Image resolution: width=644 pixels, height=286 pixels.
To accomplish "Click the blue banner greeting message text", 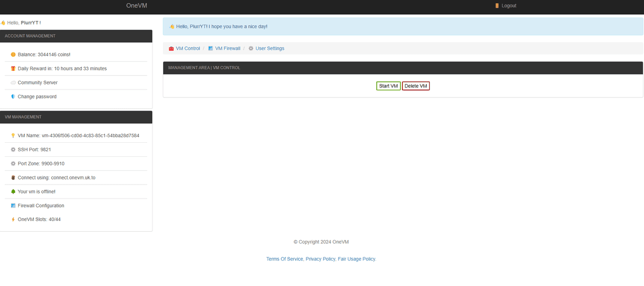I will [x=222, y=26].
